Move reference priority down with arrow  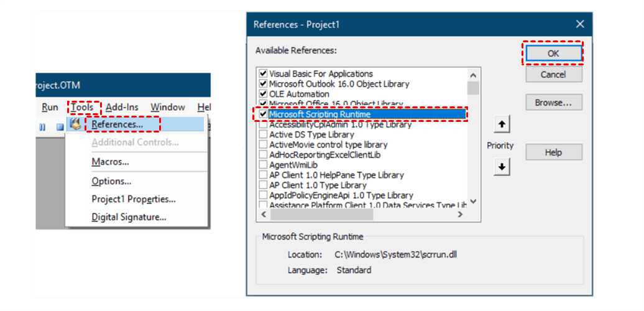tap(502, 167)
